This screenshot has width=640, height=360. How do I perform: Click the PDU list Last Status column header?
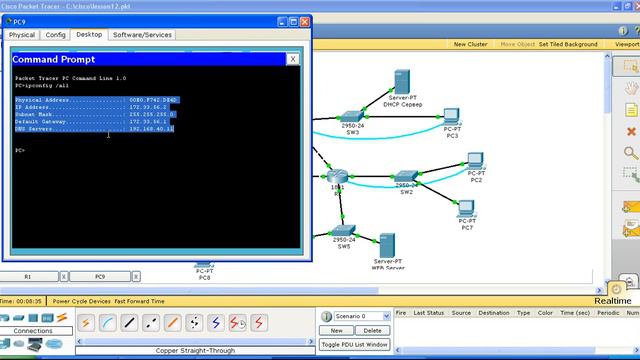click(428, 313)
